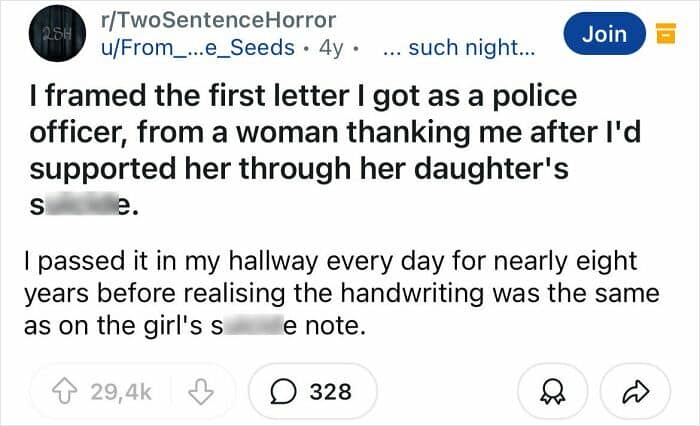Image resolution: width=700 pixels, height=426 pixels.
Task: Join the r/TwoSentenceHorror community
Action: (605, 34)
